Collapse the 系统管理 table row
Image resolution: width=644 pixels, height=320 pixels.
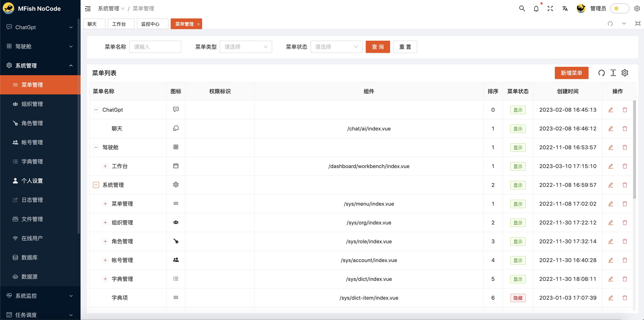click(x=96, y=185)
